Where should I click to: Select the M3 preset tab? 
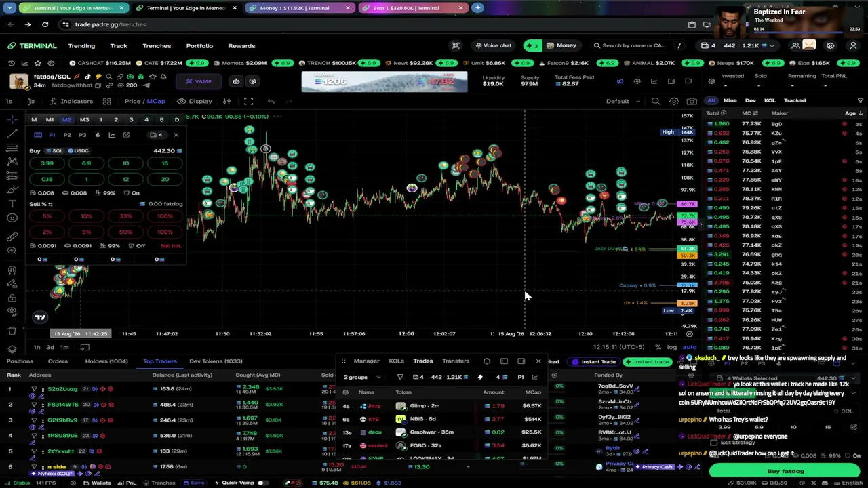coord(84,120)
